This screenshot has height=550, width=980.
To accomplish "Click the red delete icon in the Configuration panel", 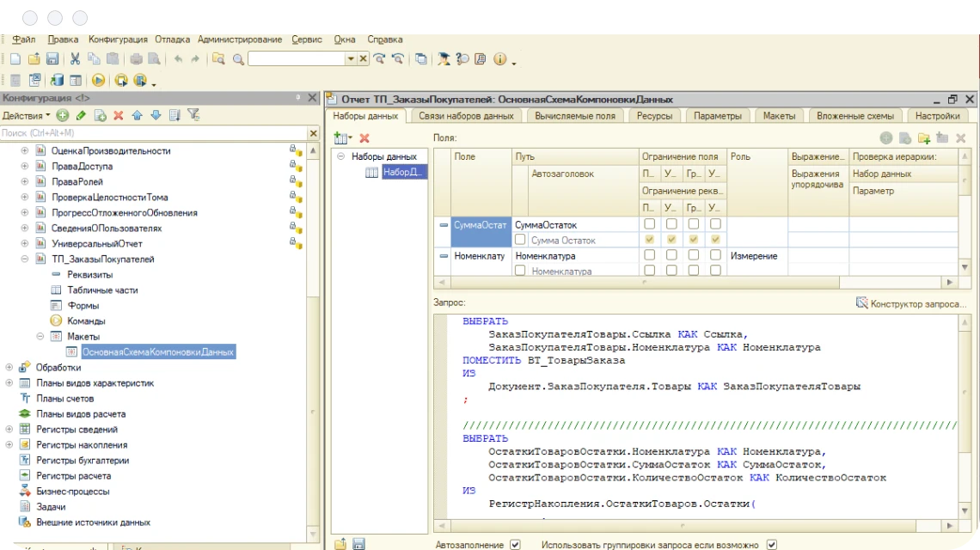I will tap(119, 115).
